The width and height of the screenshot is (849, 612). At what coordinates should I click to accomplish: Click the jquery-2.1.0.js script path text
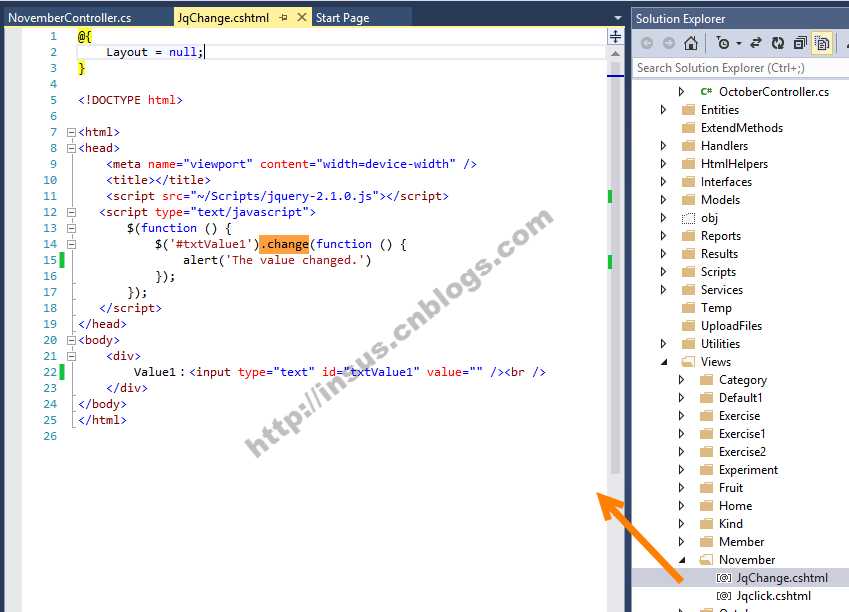pyautogui.click(x=284, y=196)
